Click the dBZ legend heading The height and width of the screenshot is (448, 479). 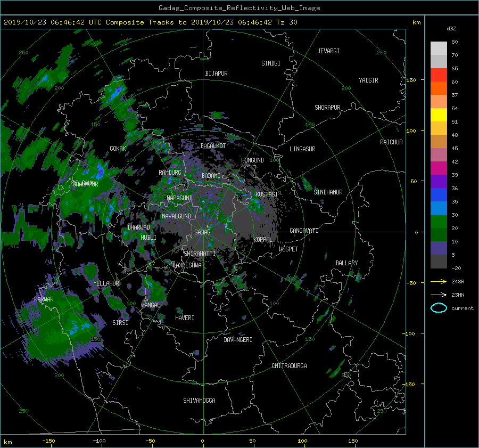(451, 28)
